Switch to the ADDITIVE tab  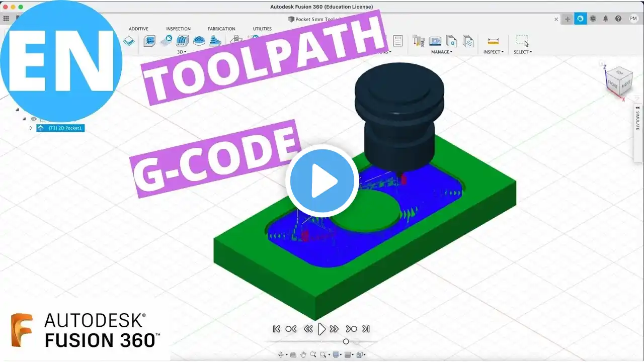click(x=138, y=29)
